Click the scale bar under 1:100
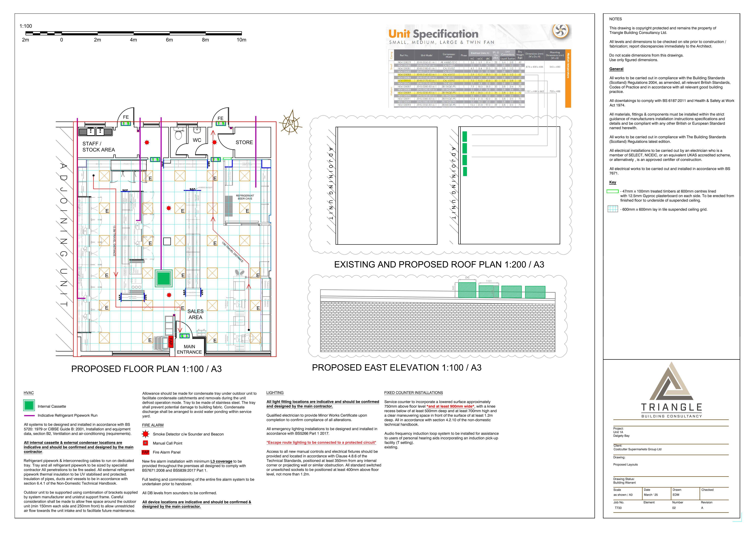Image resolution: width=756 pixels, height=535 pixels. (x=133, y=33)
